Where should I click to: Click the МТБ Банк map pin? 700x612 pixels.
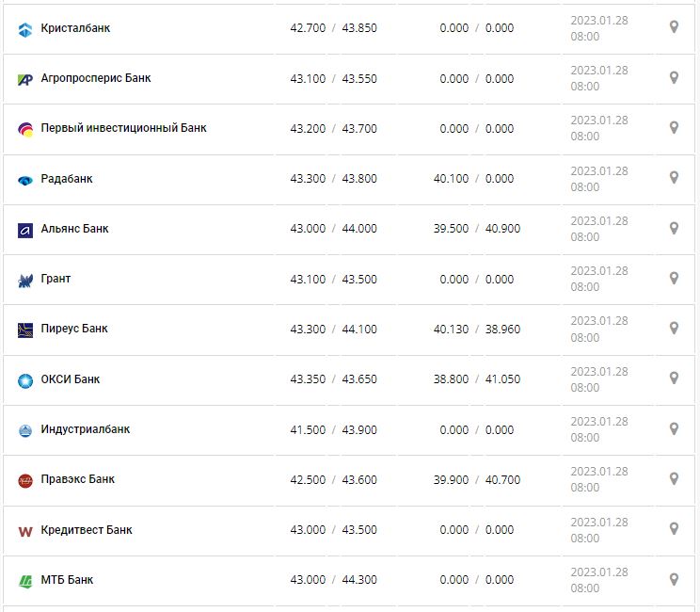coord(674,579)
